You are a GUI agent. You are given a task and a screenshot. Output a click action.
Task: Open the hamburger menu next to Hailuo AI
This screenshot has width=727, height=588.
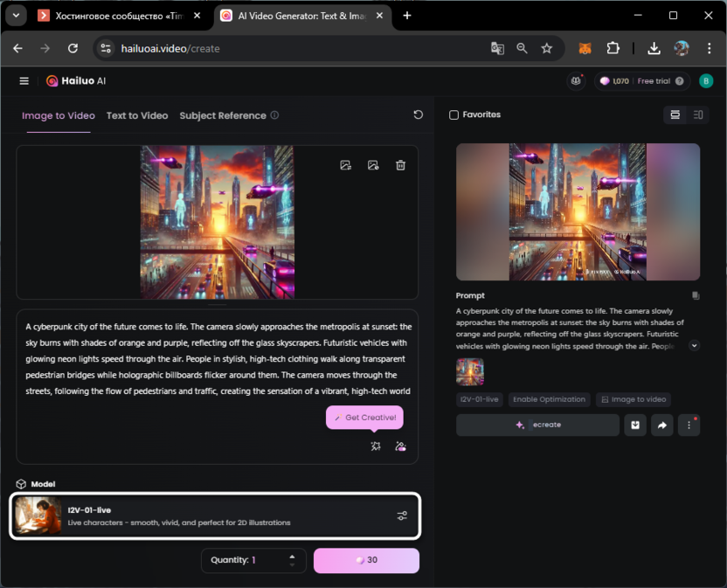pyautogui.click(x=24, y=81)
